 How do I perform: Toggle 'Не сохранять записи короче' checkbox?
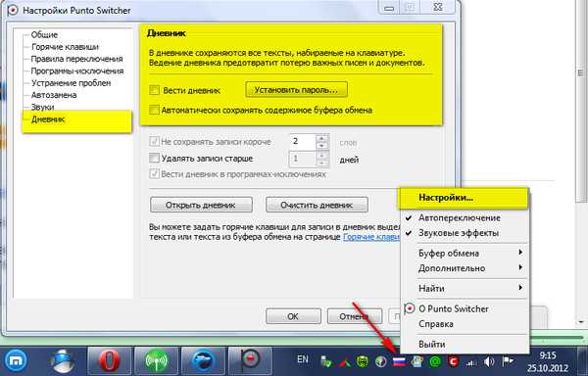154,142
